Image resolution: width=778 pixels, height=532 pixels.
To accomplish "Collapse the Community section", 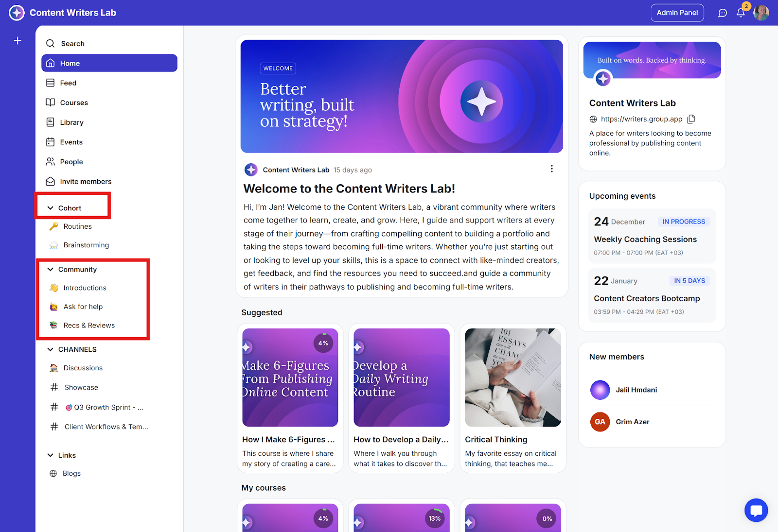I will click(50, 269).
